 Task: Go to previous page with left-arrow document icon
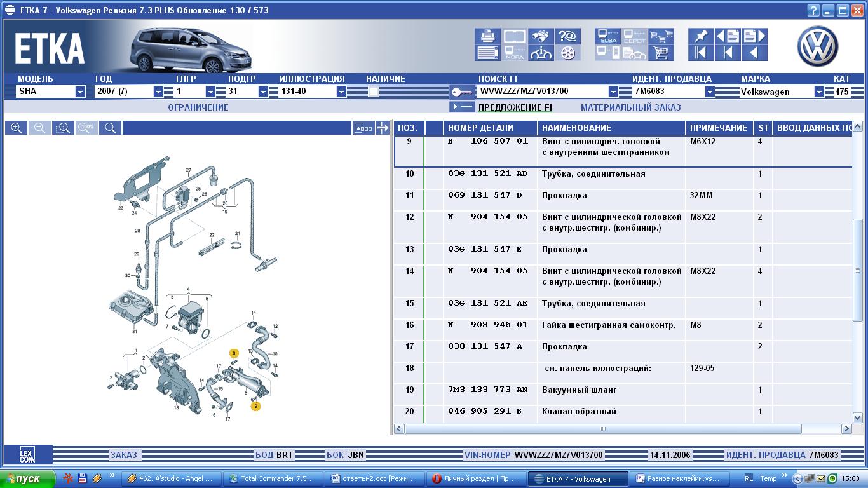coord(728,36)
